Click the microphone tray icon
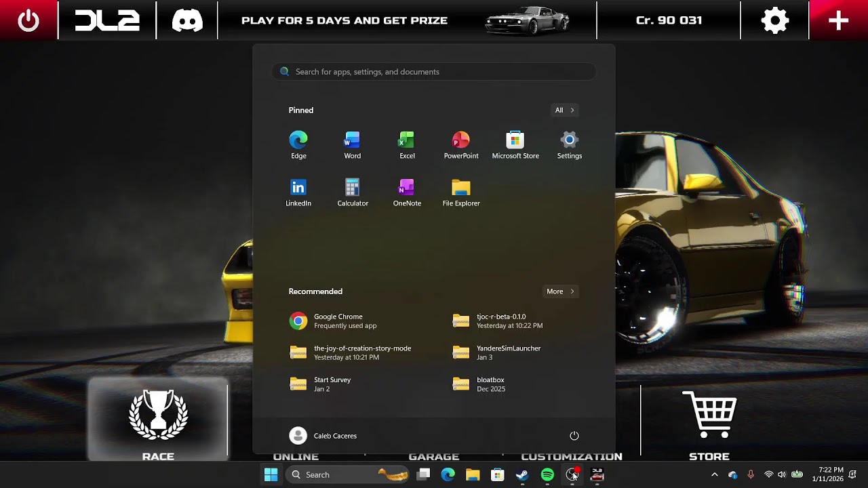 click(x=751, y=474)
